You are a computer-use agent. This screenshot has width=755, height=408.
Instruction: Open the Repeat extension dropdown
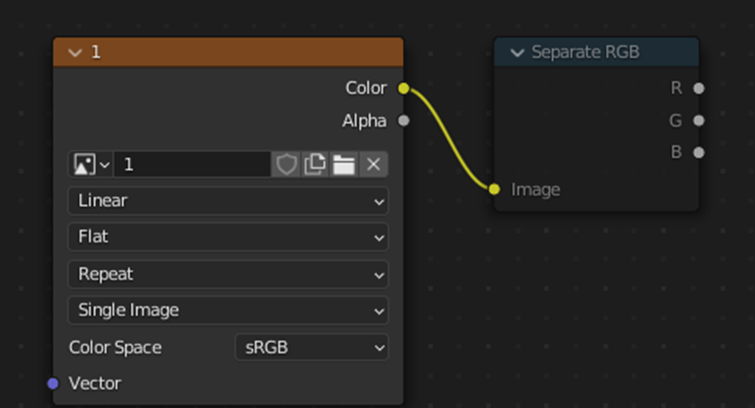[228, 274]
